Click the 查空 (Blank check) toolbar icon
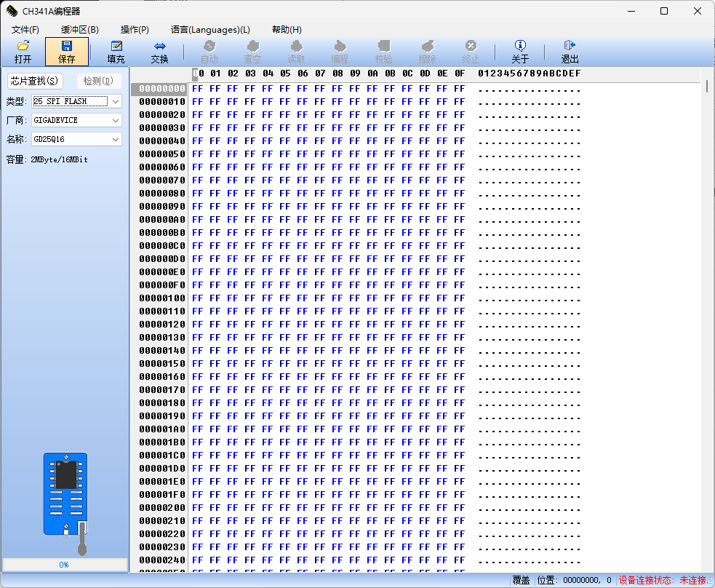 point(252,52)
